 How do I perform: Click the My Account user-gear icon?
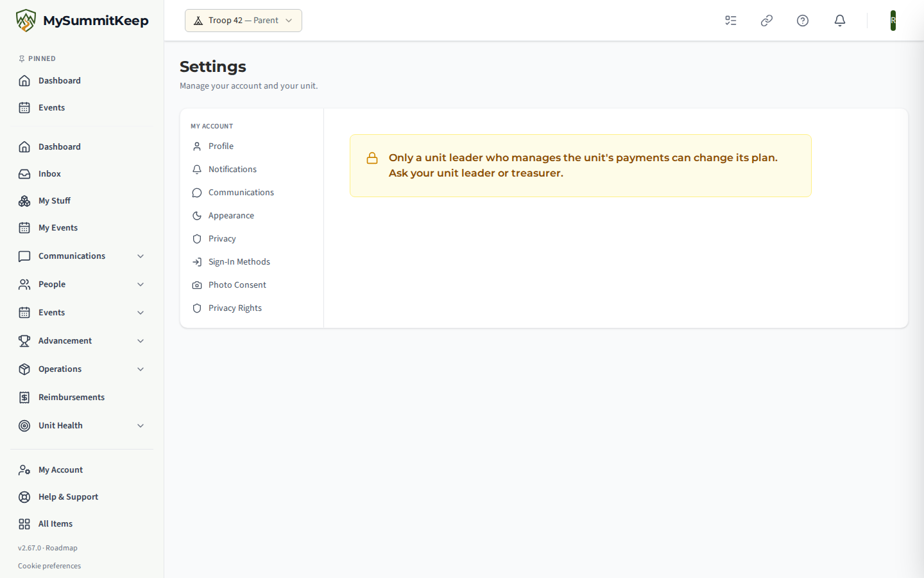click(x=24, y=470)
